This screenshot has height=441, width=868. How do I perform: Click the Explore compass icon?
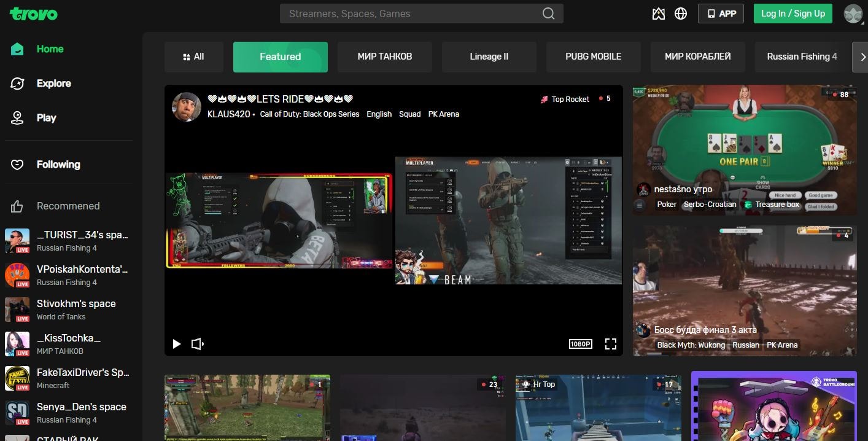click(18, 84)
